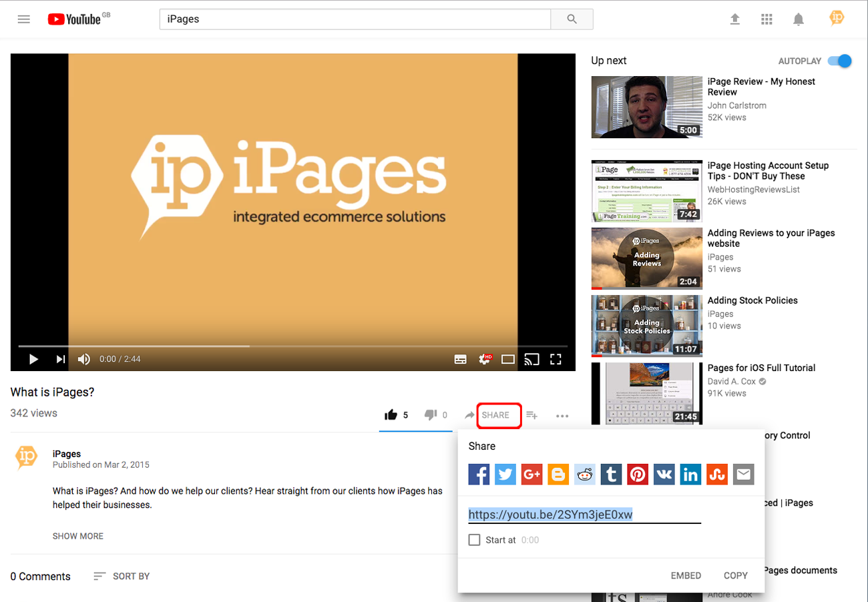Open iPage Hosting Account Setup Tips thumbnail
The width and height of the screenshot is (868, 602).
pos(647,192)
